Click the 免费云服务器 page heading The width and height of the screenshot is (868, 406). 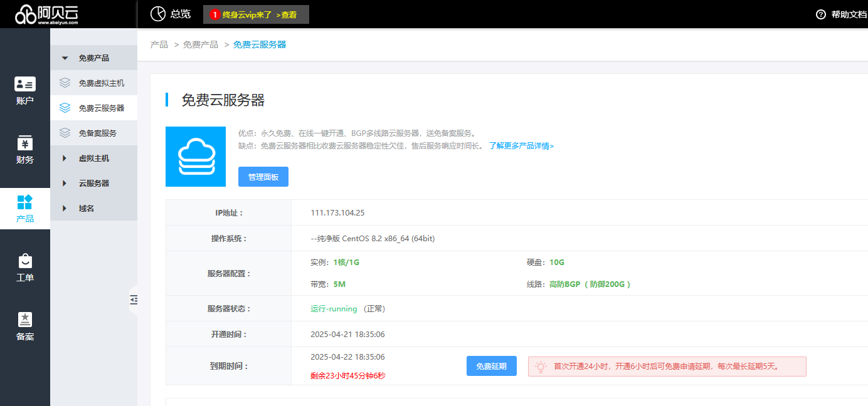[223, 100]
